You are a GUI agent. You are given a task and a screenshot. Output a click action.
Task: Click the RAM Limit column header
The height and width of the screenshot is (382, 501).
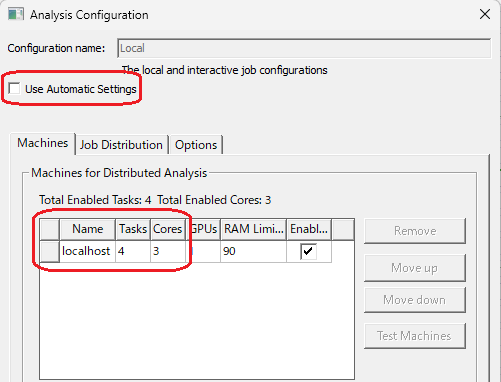pyautogui.click(x=254, y=229)
